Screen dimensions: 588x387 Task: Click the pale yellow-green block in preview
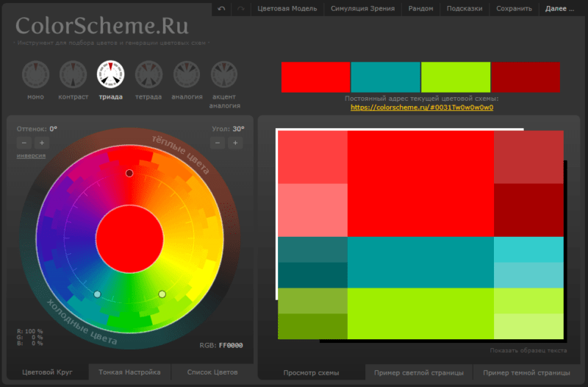click(528, 326)
